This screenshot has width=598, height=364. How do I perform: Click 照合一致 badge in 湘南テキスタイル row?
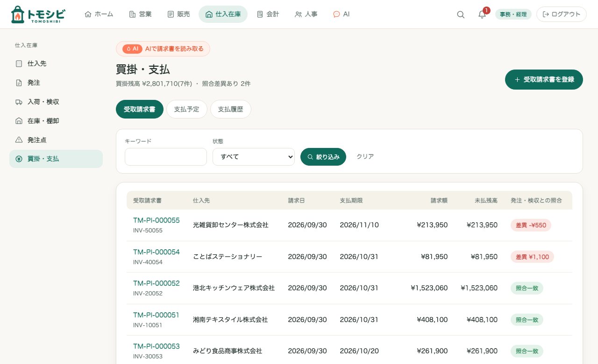(527, 320)
